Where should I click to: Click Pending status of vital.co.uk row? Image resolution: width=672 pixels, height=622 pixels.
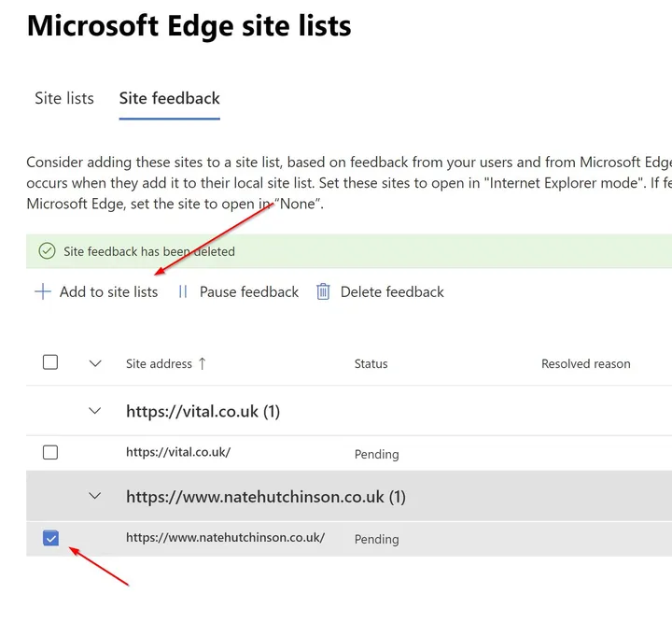(377, 454)
